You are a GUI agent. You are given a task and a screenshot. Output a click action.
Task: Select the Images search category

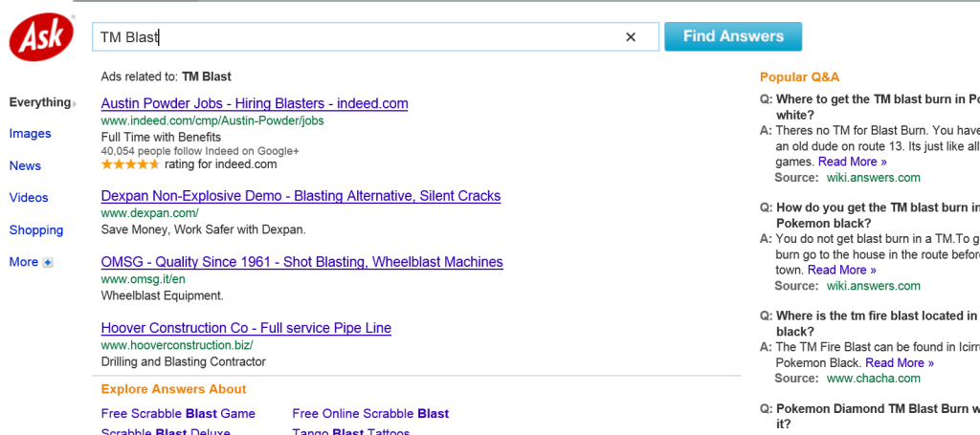tap(30, 134)
